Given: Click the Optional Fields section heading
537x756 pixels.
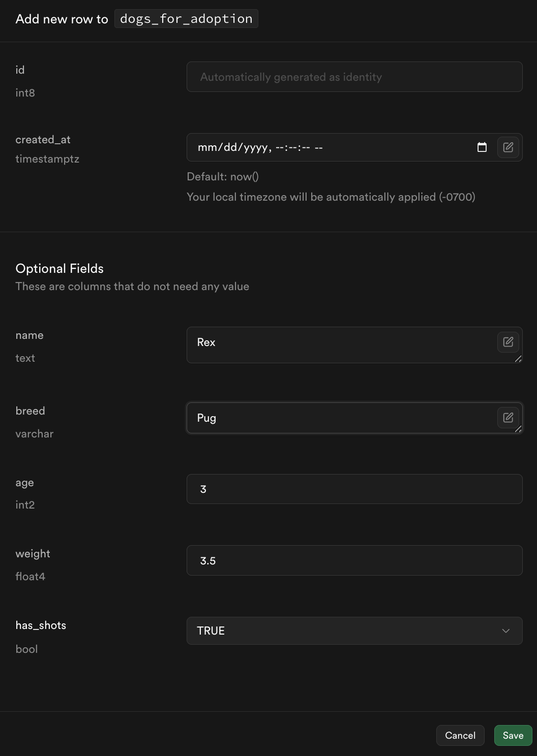Looking at the screenshot, I should point(59,268).
